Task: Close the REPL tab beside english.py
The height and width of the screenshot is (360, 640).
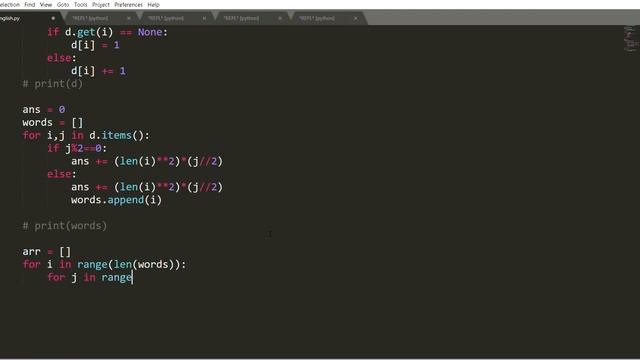Action: click(129, 18)
